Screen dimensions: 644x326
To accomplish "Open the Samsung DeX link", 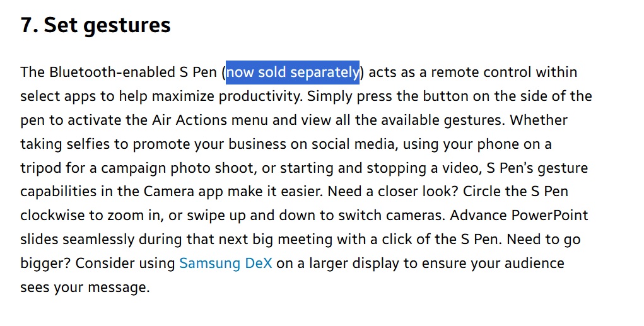I will coord(226,263).
